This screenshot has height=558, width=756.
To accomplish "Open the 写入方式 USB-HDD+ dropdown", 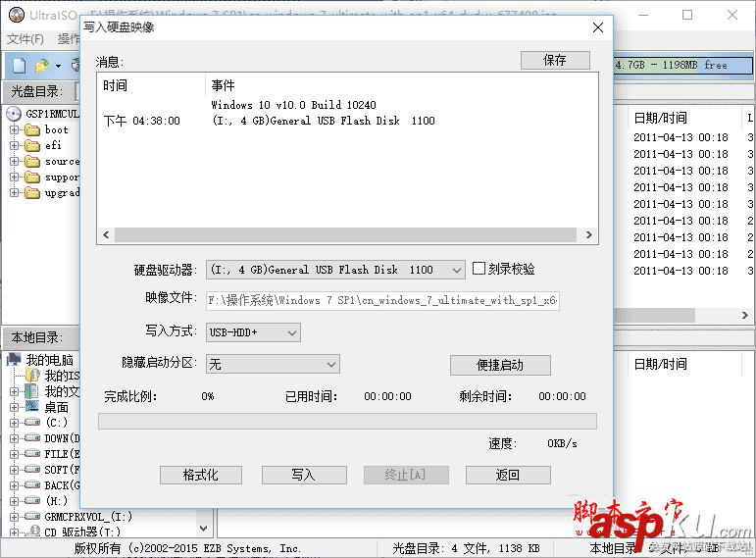I will pos(253,332).
